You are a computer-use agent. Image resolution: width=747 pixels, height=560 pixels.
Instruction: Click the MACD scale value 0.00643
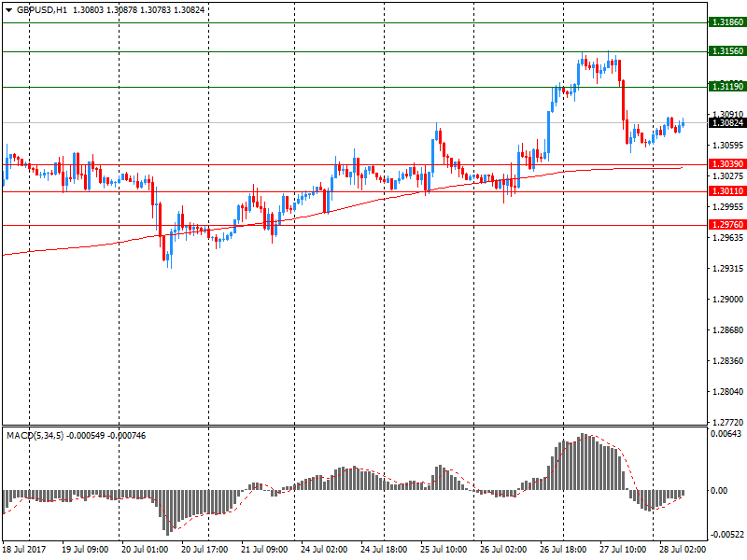click(726, 433)
